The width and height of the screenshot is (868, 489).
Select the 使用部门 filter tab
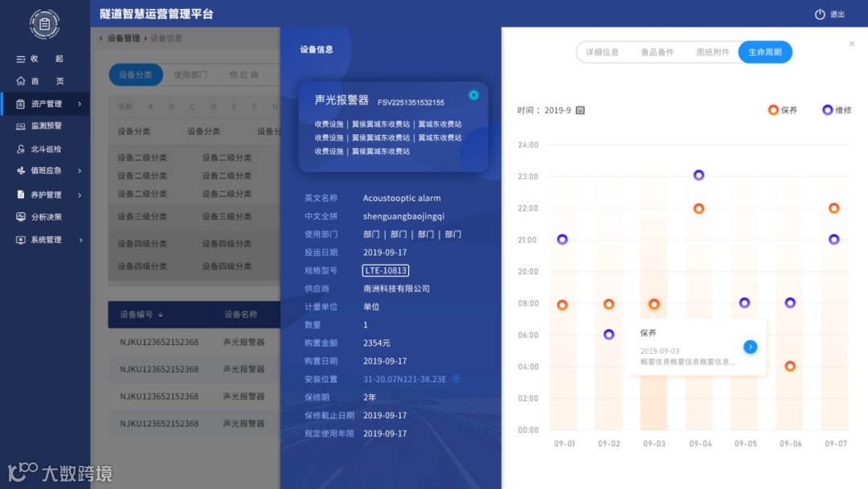[190, 75]
